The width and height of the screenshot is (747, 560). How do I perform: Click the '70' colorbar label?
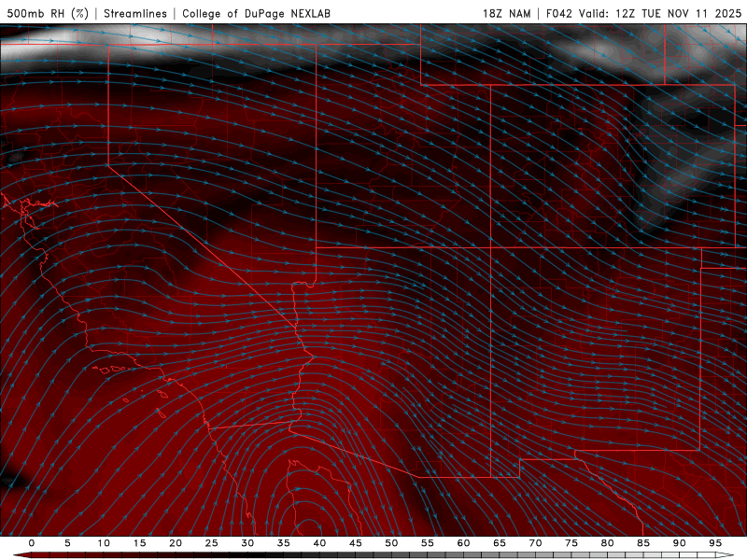(535, 543)
